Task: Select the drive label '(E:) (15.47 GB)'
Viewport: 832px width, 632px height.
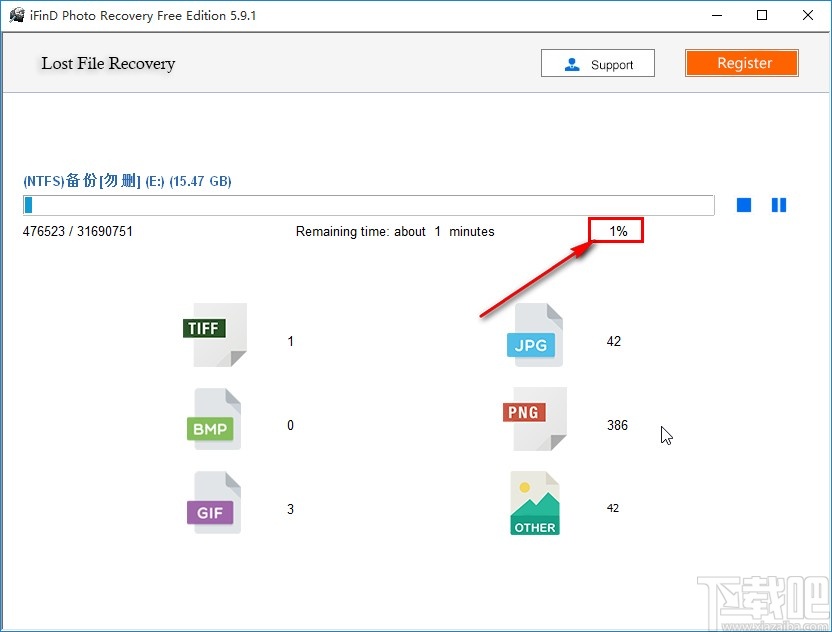Action: tap(188, 181)
